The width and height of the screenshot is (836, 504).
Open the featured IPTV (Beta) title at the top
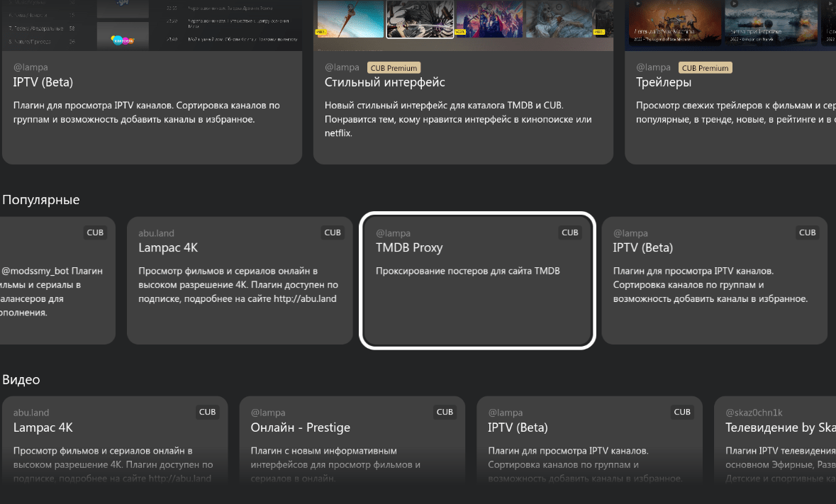tap(43, 82)
